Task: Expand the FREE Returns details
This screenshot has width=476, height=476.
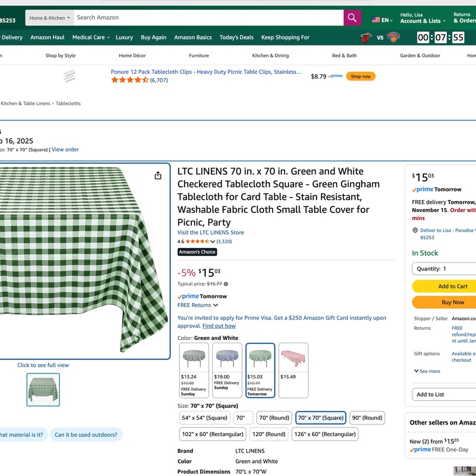Action: coord(198,305)
